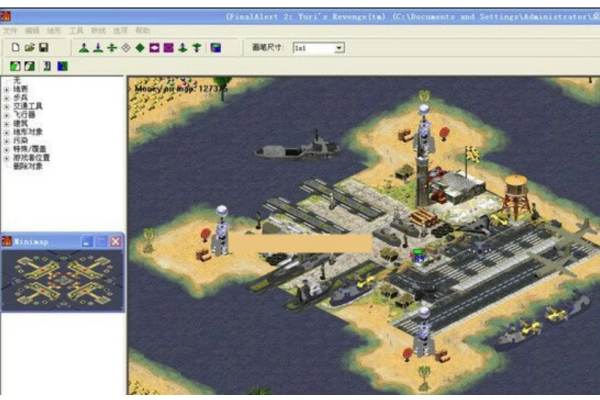Viewport: 600px width, 400px height.
Task: Click the new map file icon
Action: click(15, 47)
